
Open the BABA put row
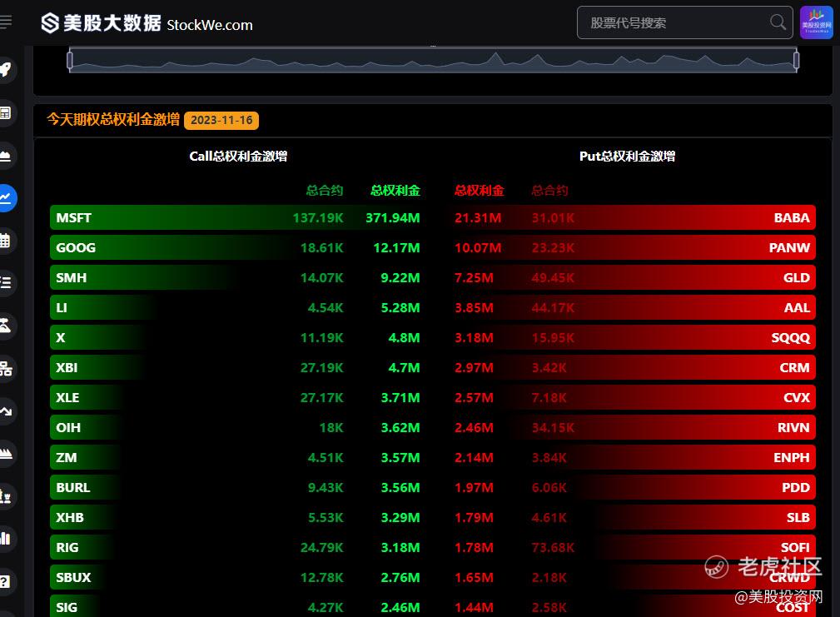click(634, 217)
